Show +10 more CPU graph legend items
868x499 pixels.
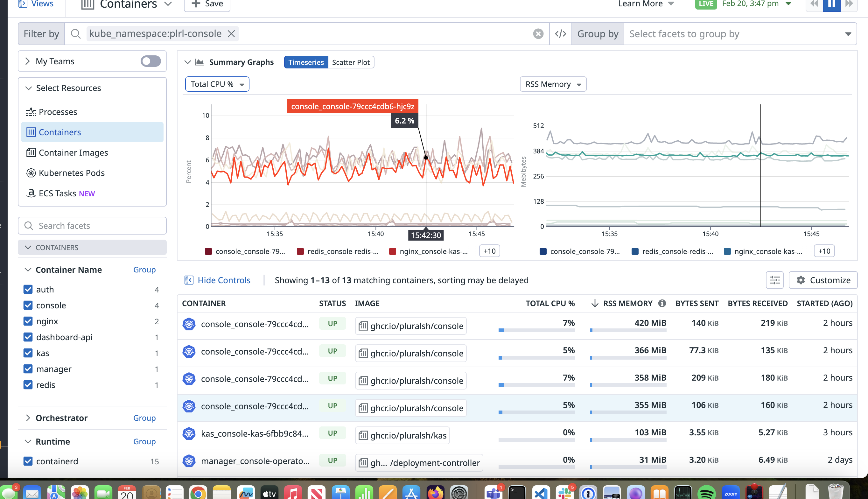coord(489,251)
